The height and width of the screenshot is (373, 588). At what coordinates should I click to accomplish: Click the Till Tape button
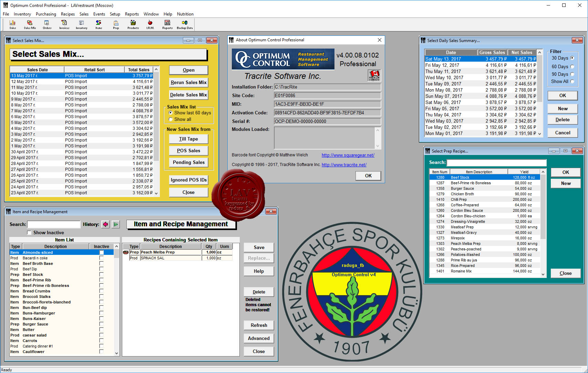point(188,139)
